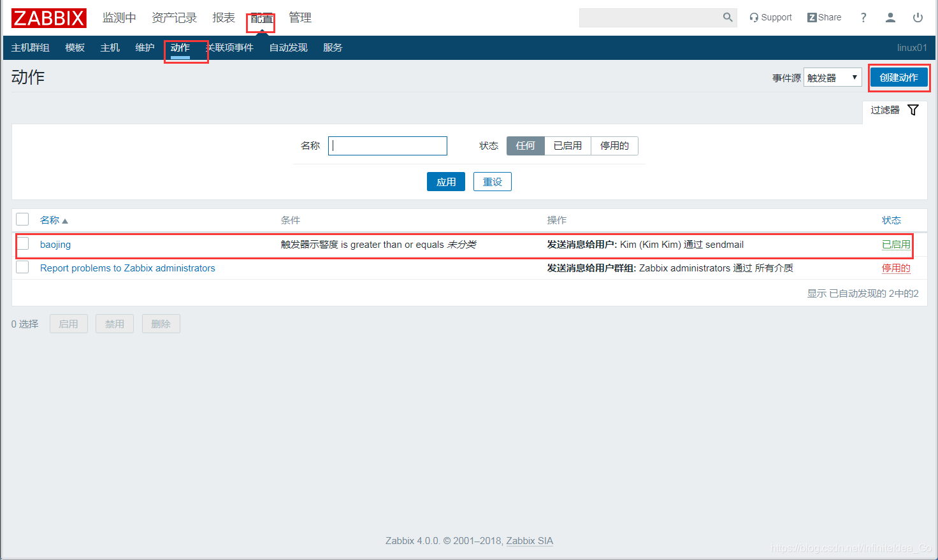Screen dimensions: 938x560
Task: Click the 应用 button
Action: 446,182
